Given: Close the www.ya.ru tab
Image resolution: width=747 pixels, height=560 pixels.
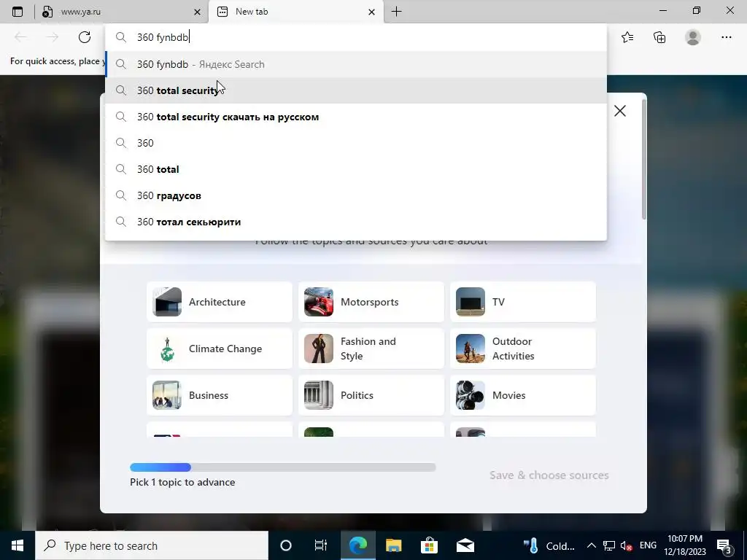Looking at the screenshot, I should click(197, 12).
